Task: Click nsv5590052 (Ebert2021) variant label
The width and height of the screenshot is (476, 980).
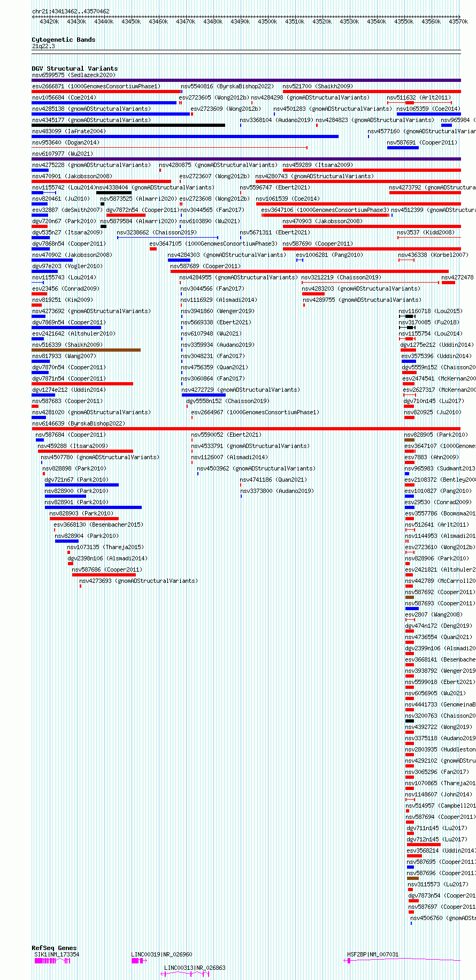Action: tap(227, 435)
